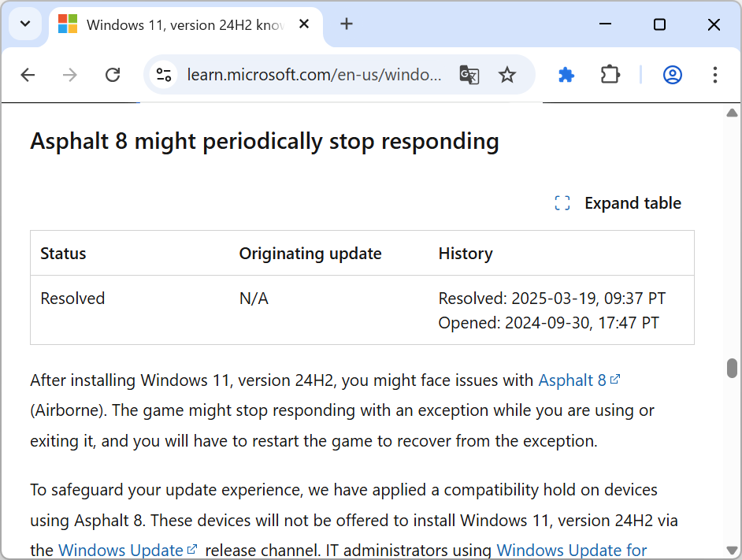Open the Chrome profile avatar
The height and width of the screenshot is (560, 742).
click(x=673, y=75)
